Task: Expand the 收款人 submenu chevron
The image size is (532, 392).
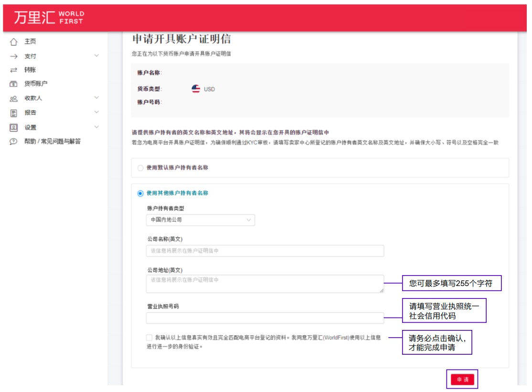Action: (96, 98)
